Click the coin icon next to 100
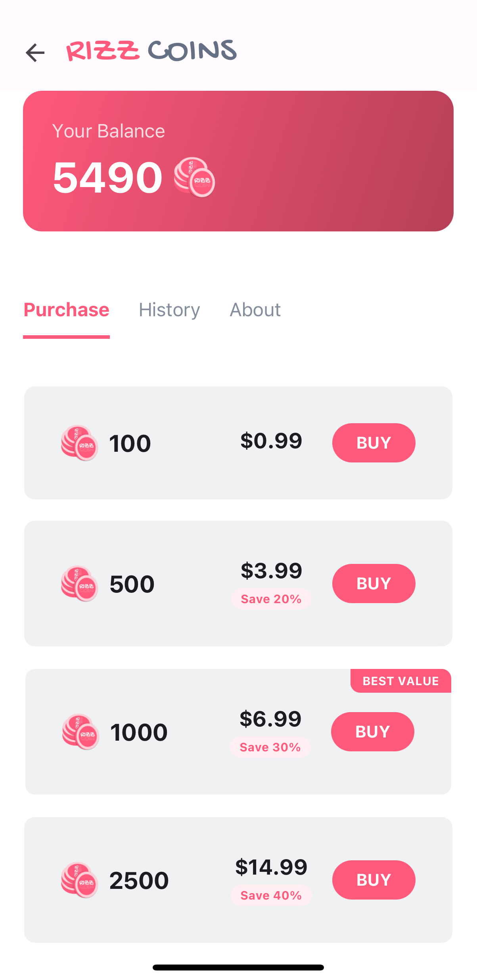The image size is (477, 980). (79, 443)
